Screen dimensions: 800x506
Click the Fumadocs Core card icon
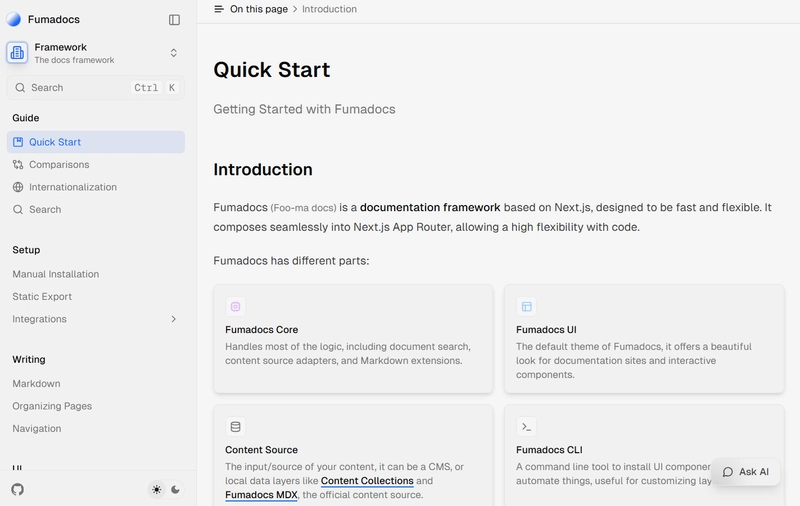coord(235,307)
